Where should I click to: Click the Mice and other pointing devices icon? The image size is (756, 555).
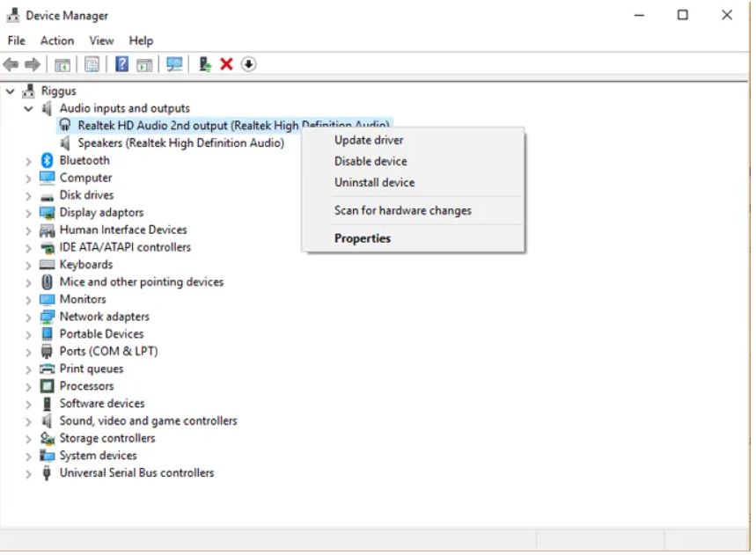[47, 281]
